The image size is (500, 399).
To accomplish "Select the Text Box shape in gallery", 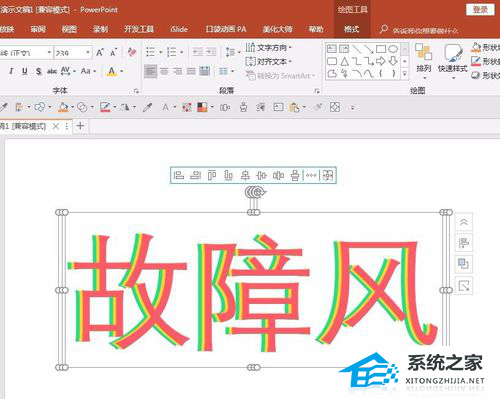I will tap(332, 49).
